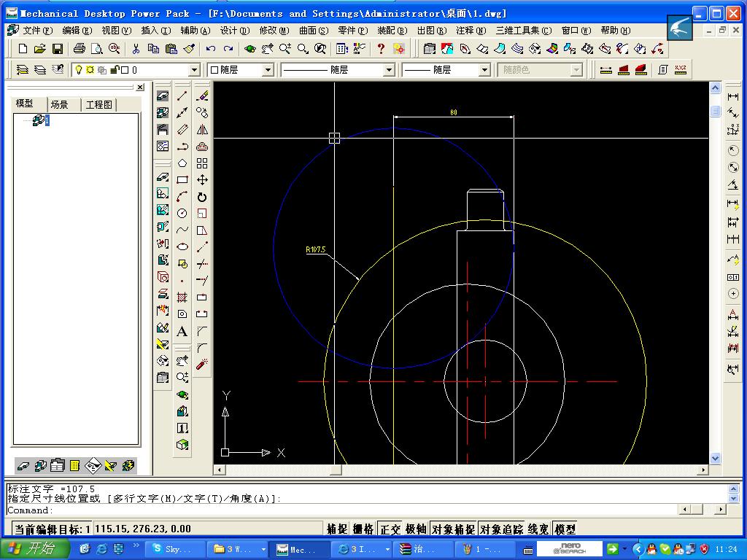Screen dimensions: 747x560
Task: Pick the Circle drawing tool
Action: 182,214
